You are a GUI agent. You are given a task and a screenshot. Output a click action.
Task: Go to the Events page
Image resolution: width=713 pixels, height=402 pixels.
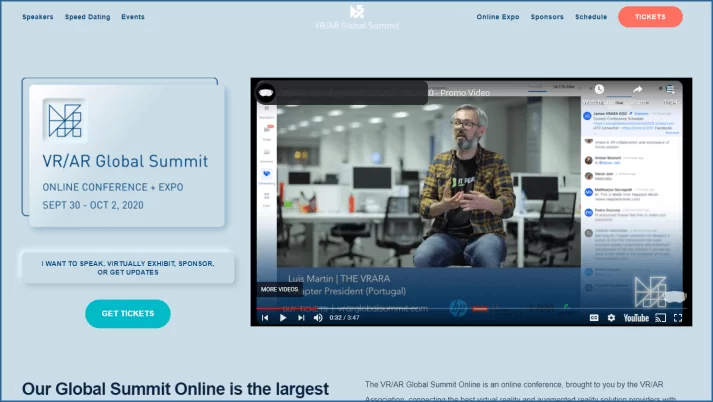point(133,17)
